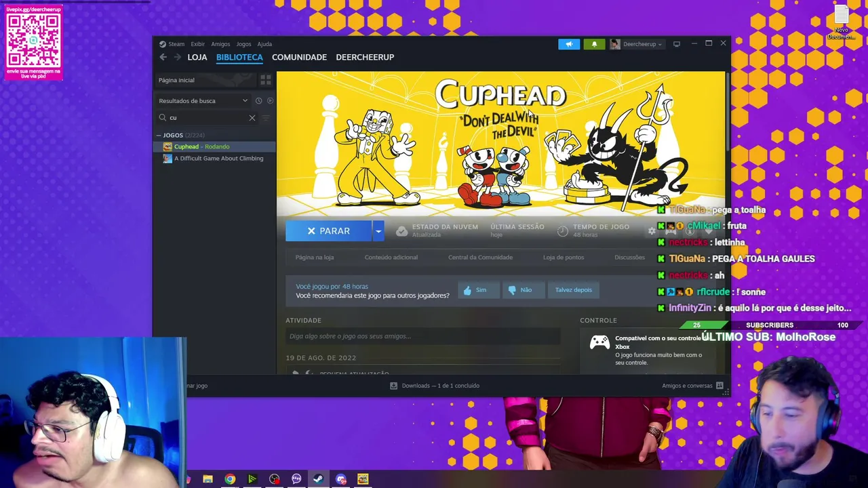868x488 pixels.
Task: Open Loja de pontos link
Action: (x=564, y=258)
